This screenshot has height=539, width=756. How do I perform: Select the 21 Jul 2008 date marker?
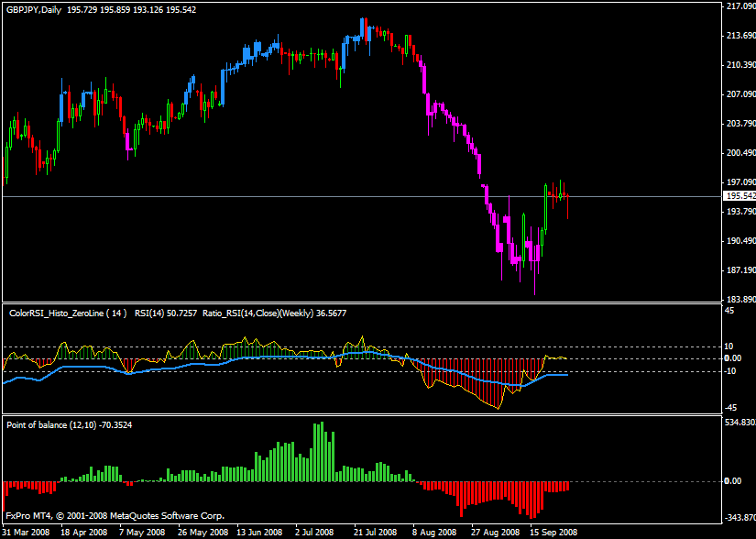click(374, 532)
